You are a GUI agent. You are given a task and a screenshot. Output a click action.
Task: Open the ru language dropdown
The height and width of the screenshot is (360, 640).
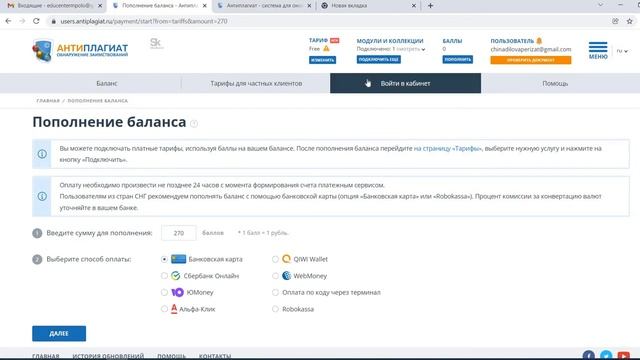[622, 51]
